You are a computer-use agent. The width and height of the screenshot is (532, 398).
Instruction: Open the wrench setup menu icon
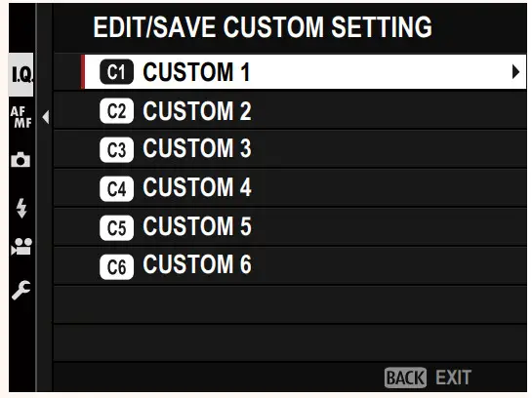[21, 290]
